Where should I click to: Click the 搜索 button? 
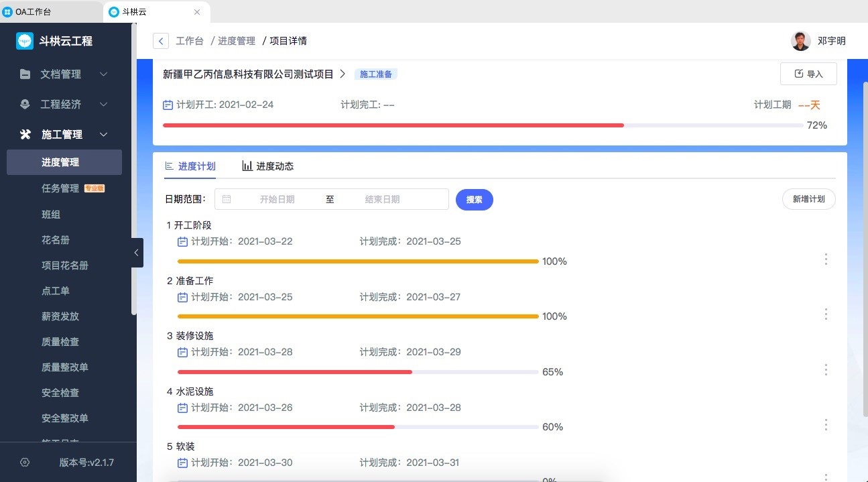pos(475,200)
